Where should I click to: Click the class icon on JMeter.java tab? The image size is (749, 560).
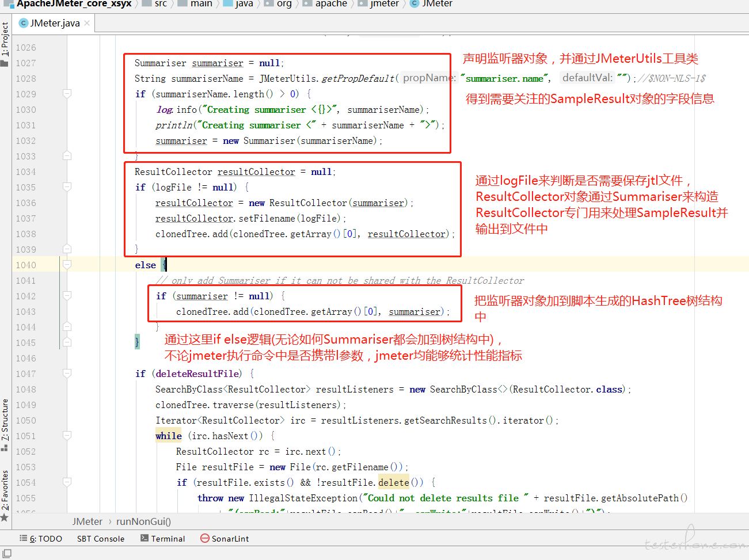coord(24,23)
